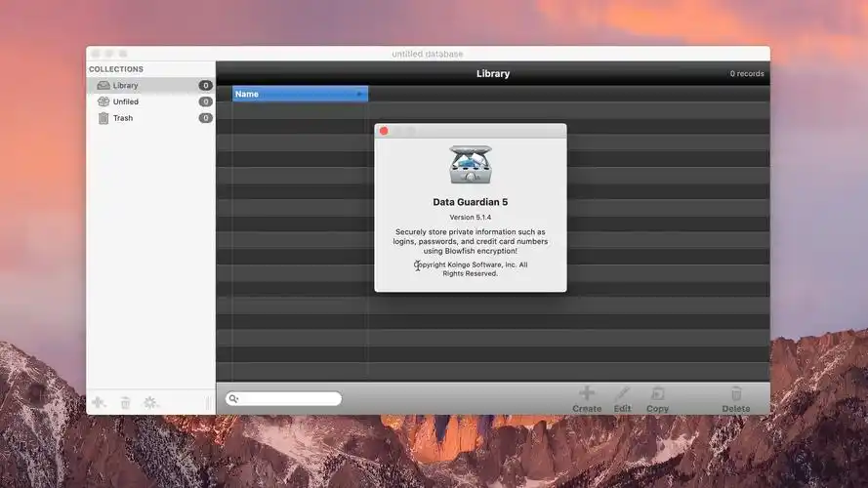Open the collection settings gear menu
Viewport: 868px width, 488px height.
click(150, 402)
